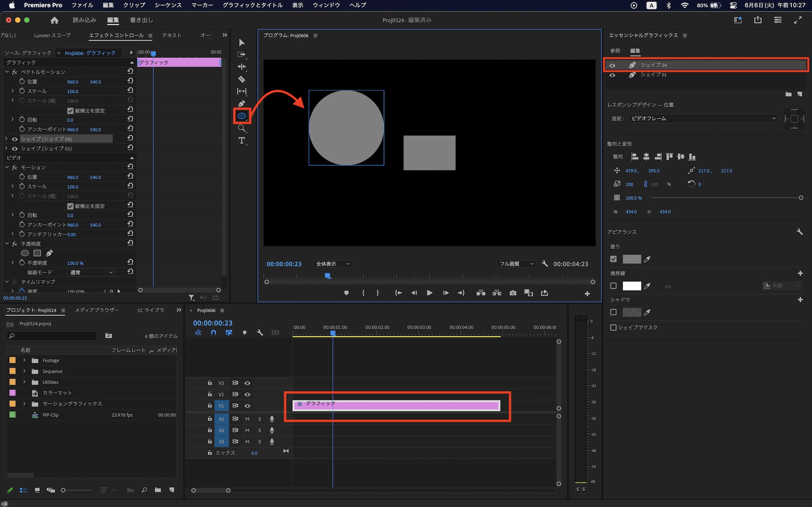Enable the 境界線 stroke checkbox

click(x=613, y=286)
